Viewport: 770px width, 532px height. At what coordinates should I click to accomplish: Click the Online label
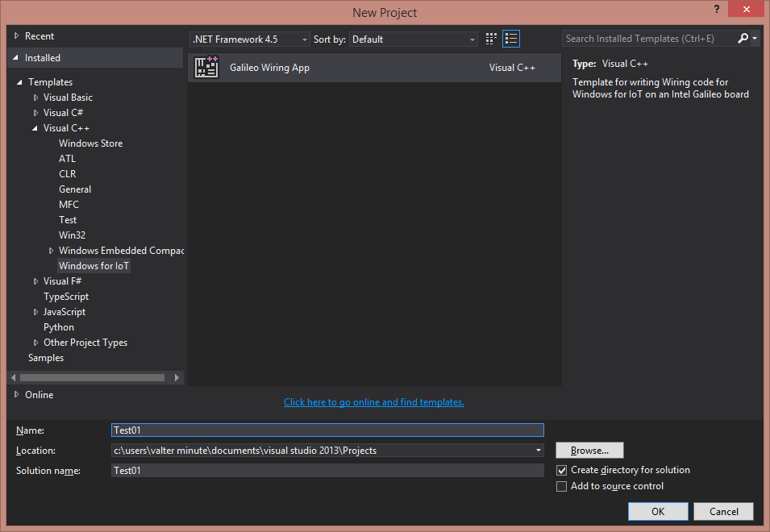point(40,395)
